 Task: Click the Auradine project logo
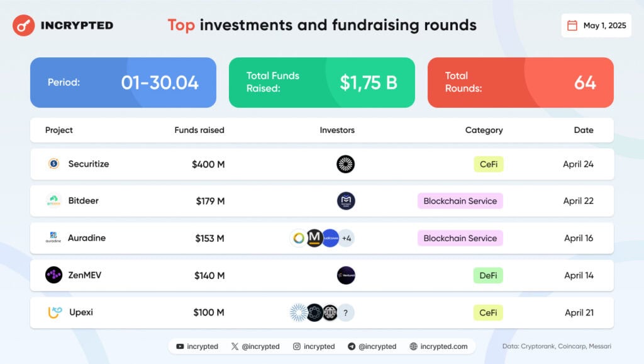[53, 238]
